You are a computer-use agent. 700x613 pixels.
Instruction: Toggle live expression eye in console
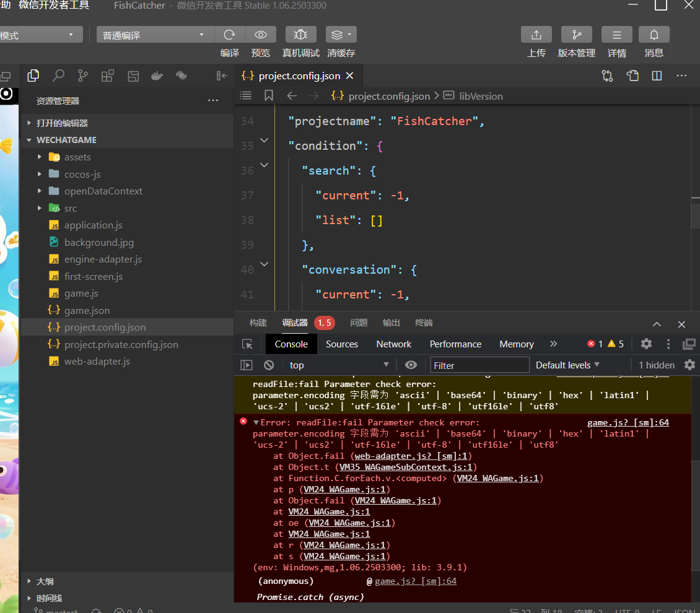[411, 365]
